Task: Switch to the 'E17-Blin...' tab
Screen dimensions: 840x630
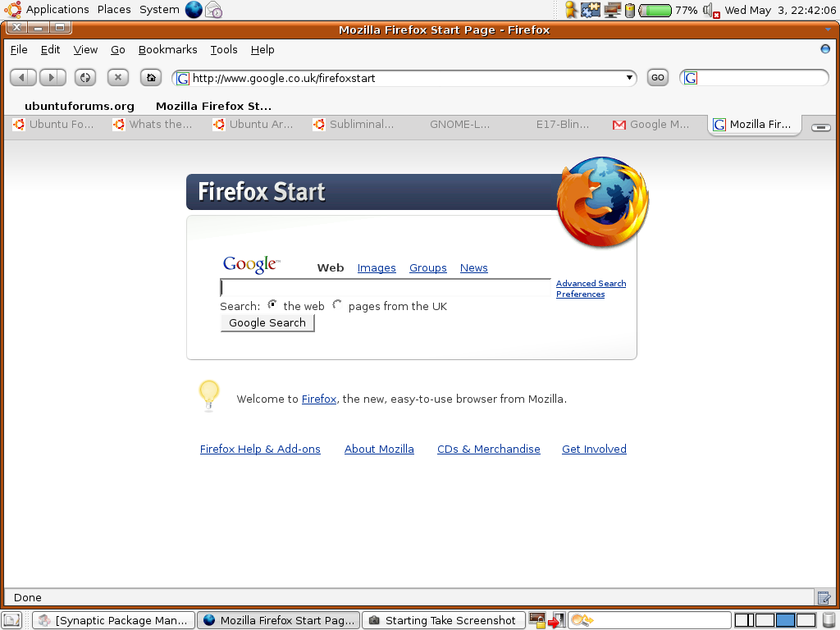Action: (563, 125)
